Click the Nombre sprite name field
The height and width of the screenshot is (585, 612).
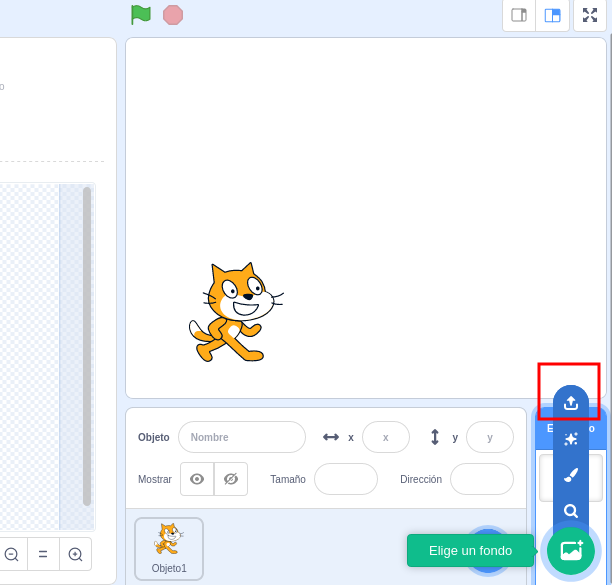(x=242, y=437)
